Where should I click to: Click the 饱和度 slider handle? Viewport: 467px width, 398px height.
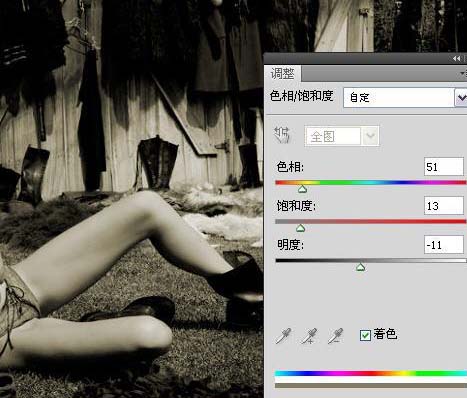(301, 228)
